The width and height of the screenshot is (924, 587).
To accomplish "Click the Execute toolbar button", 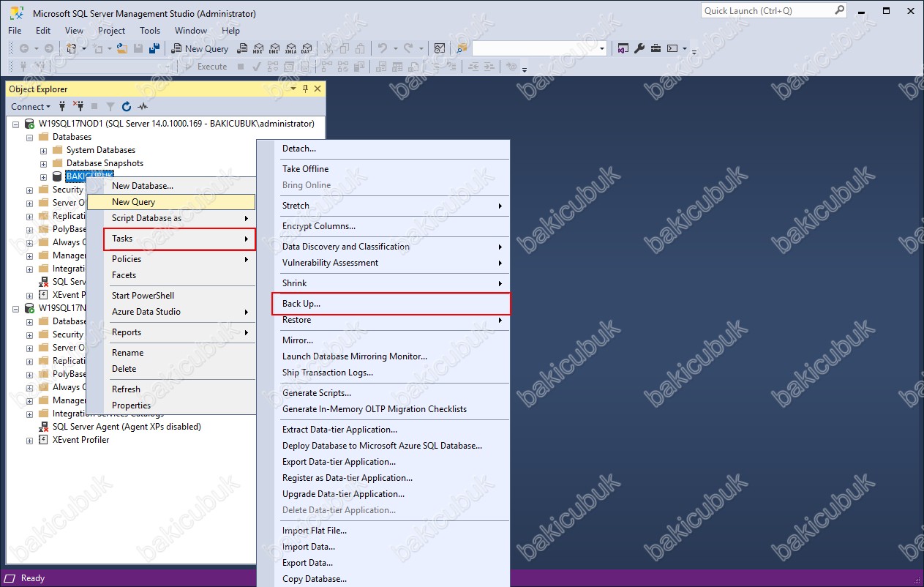I will click(x=205, y=66).
